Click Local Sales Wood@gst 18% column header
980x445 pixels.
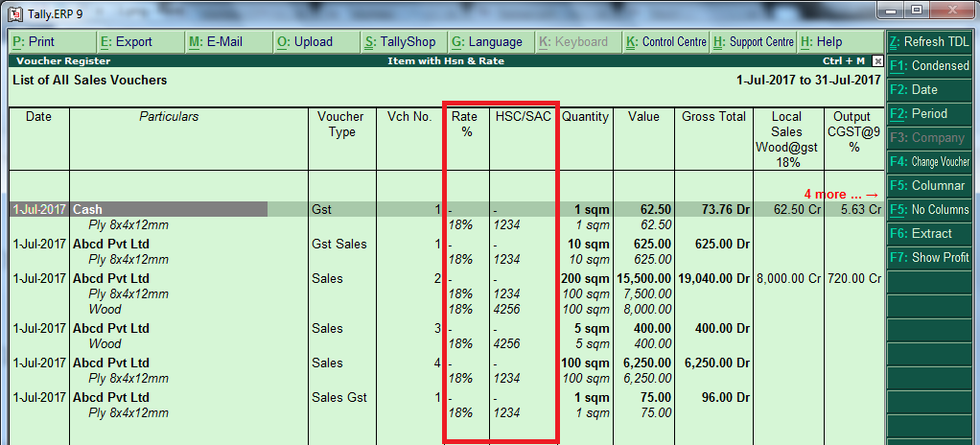(x=787, y=139)
